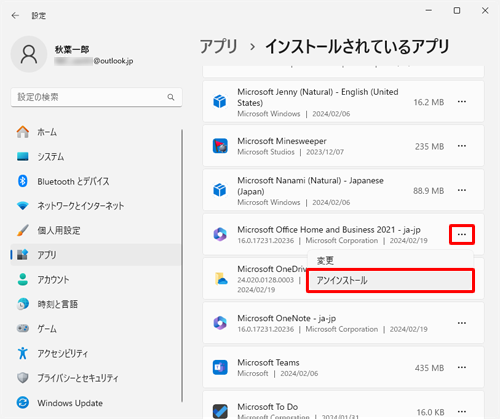Choose アンインストール from the context menu

coord(390,280)
